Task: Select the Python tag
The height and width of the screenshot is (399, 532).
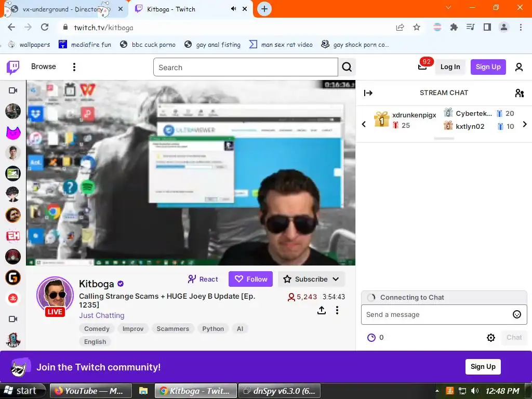Action: (213, 328)
